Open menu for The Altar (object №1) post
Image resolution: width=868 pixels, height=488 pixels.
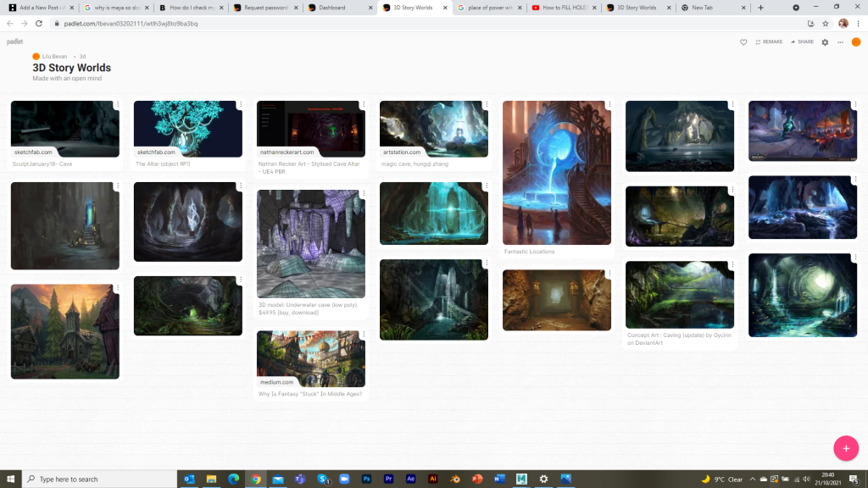(240, 104)
